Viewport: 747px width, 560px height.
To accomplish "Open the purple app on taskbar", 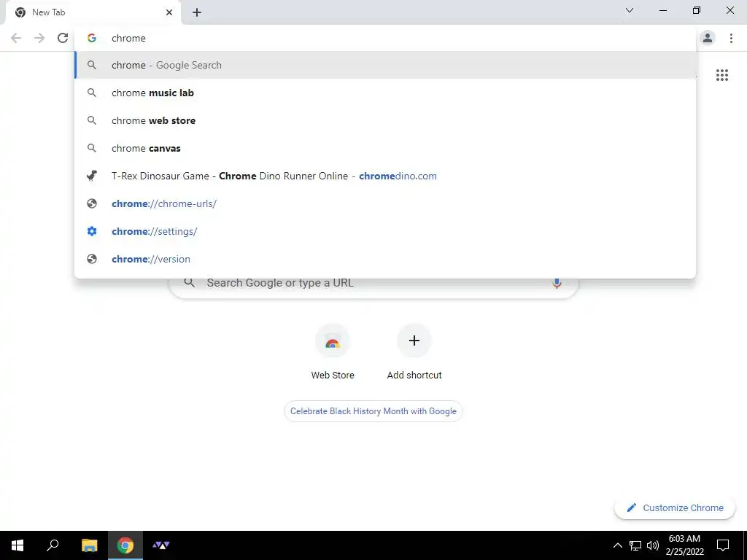I will (x=161, y=545).
